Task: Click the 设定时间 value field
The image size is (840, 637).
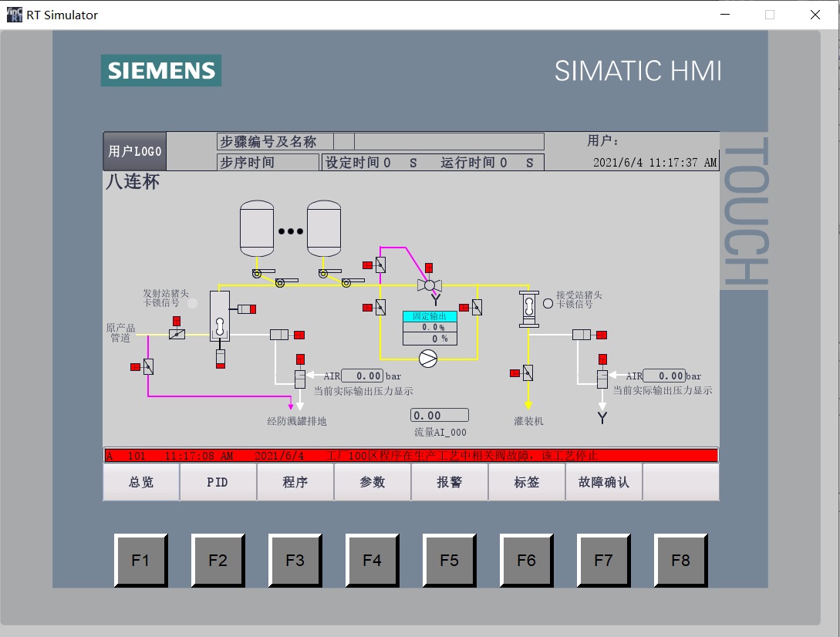Action: pyautogui.click(x=386, y=162)
